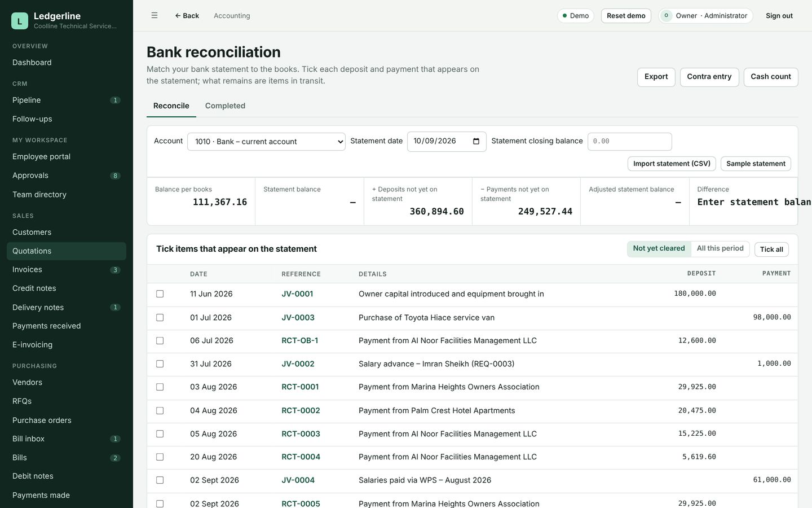Viewport: 812px width, 508px height.
Task: Open Bill inbox in sidebar
Action: point(67,439)
